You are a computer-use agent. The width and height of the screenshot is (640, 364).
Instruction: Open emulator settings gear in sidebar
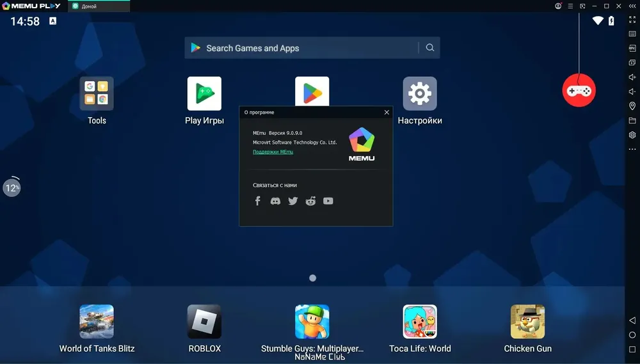click(x=632, y=135)
